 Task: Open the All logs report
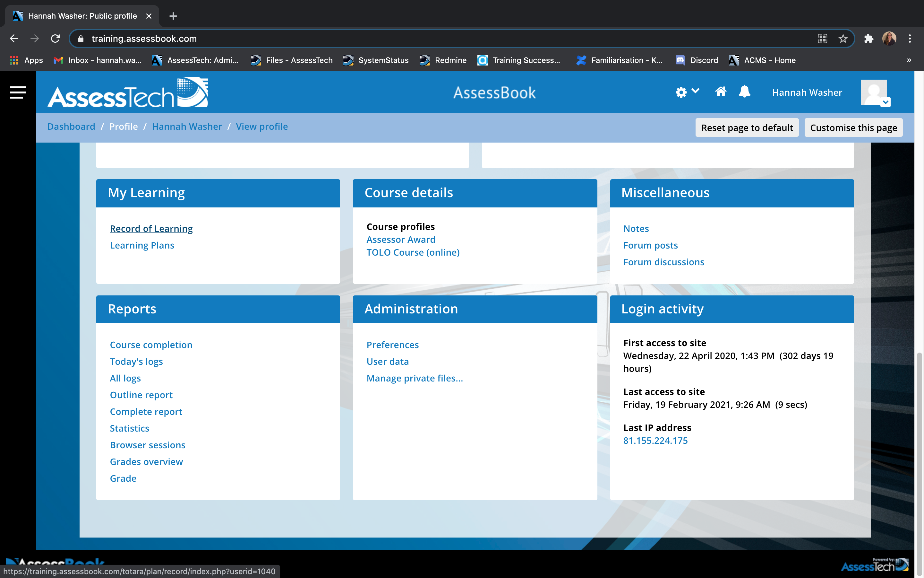(125, 379)
